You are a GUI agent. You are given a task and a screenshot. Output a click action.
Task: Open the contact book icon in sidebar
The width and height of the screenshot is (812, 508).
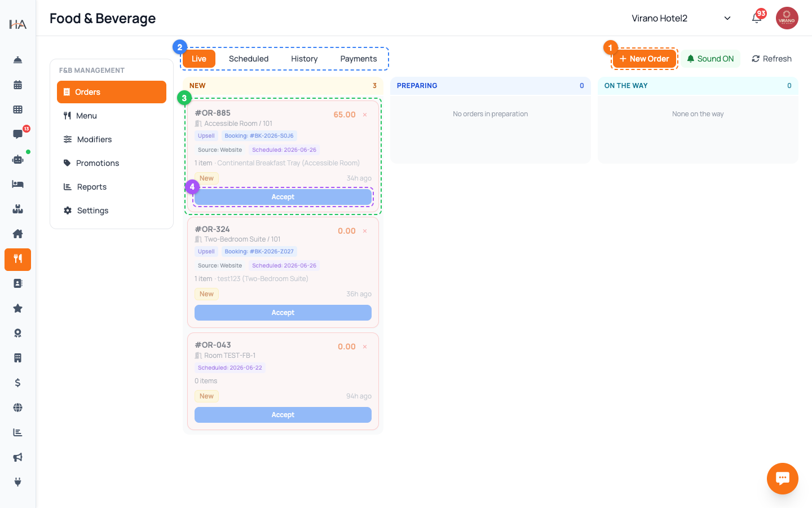(17, 283)
